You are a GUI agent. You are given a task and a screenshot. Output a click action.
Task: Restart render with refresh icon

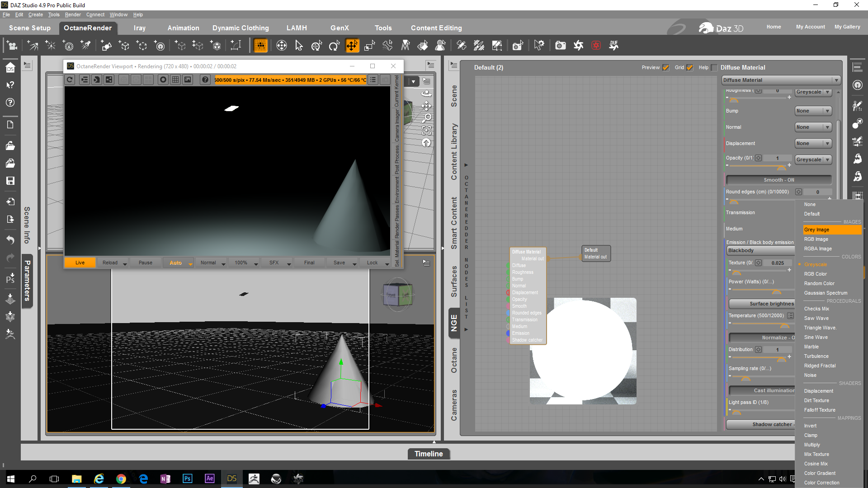click(x=70, y=80)
